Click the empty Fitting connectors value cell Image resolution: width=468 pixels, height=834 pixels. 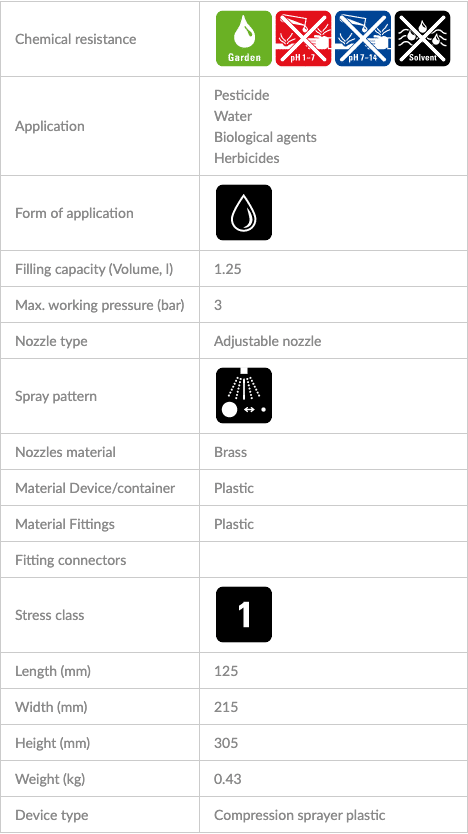click(333, 560)
